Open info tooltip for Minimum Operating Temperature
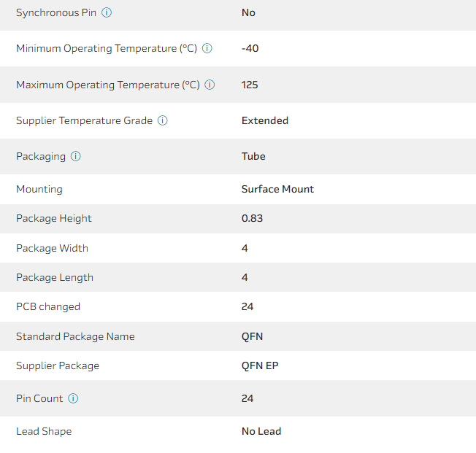The width and height of the screenshot is (476, 453). click(207, 49)
